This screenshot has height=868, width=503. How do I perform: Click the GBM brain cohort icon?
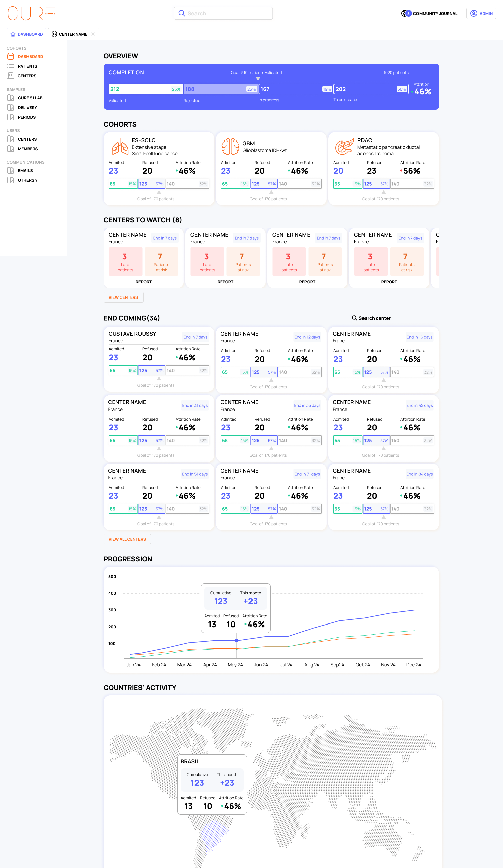click(x=230, y=146)
